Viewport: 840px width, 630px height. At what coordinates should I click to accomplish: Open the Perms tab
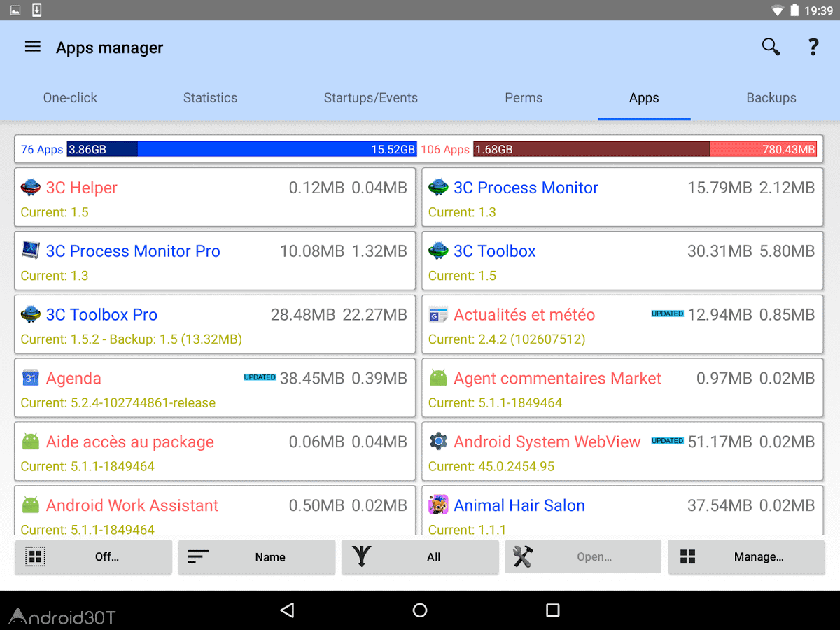pos(524,98)
